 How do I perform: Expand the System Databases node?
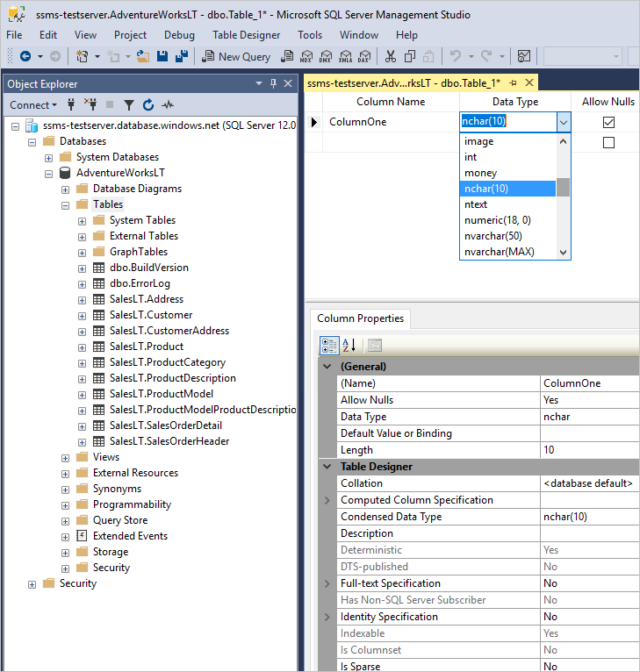(x=48, y=158)
